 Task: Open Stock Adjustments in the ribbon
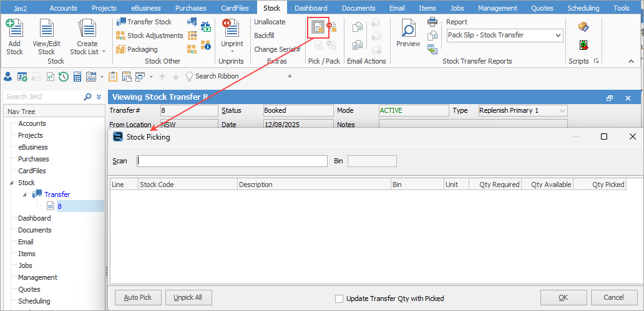click(121, 36)
